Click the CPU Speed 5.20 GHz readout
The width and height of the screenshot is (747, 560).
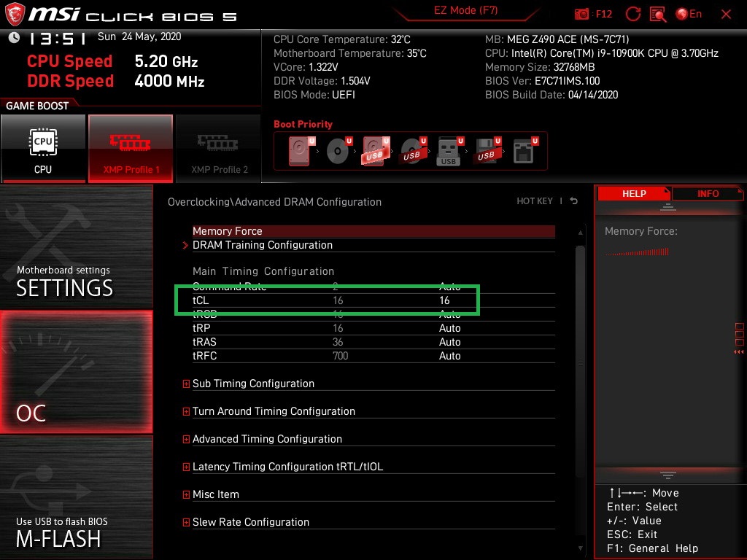pos(112,61)
